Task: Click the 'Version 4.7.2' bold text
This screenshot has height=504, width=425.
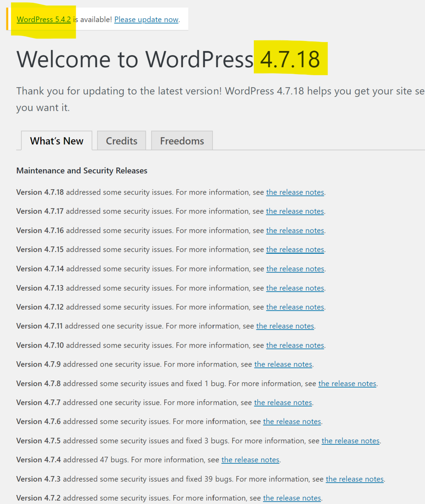Action: (38, 498)
